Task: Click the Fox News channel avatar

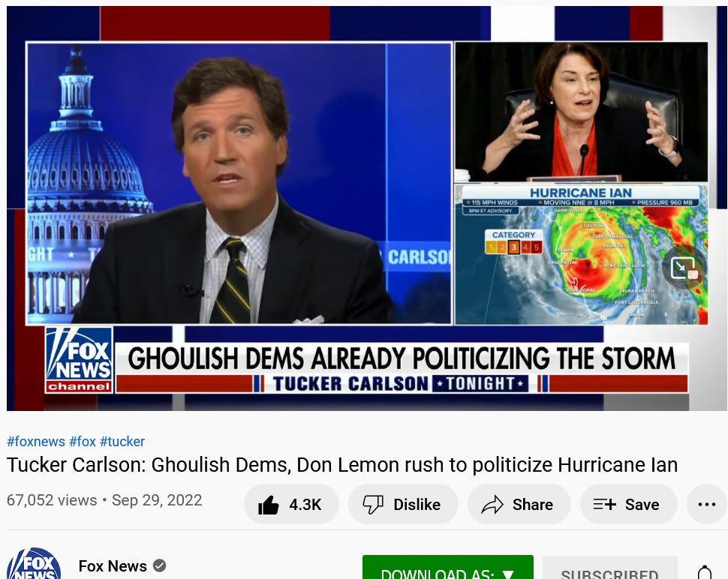Action: [x=34, y=563]
